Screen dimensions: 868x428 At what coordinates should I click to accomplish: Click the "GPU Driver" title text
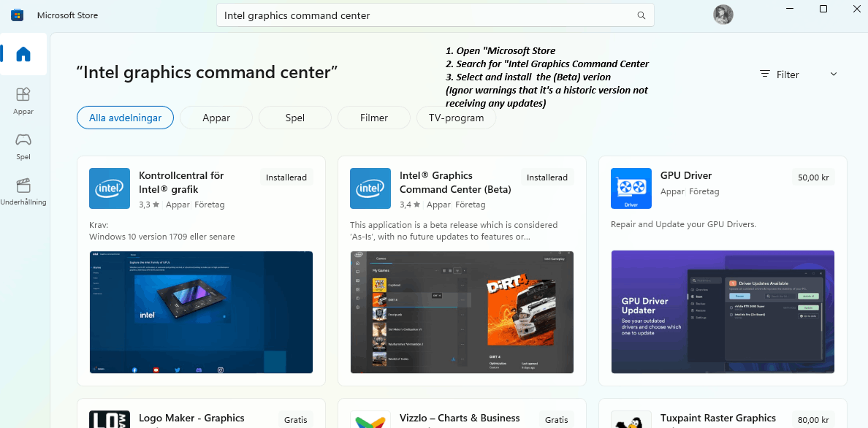pyautogui.click(x=686, y=175)
